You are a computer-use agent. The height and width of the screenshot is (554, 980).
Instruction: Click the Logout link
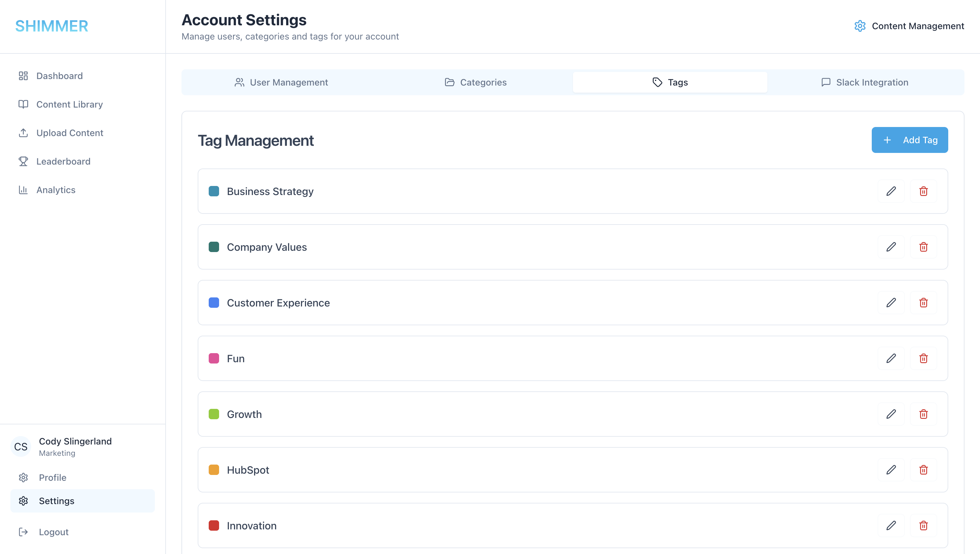[x=53, y=532]
